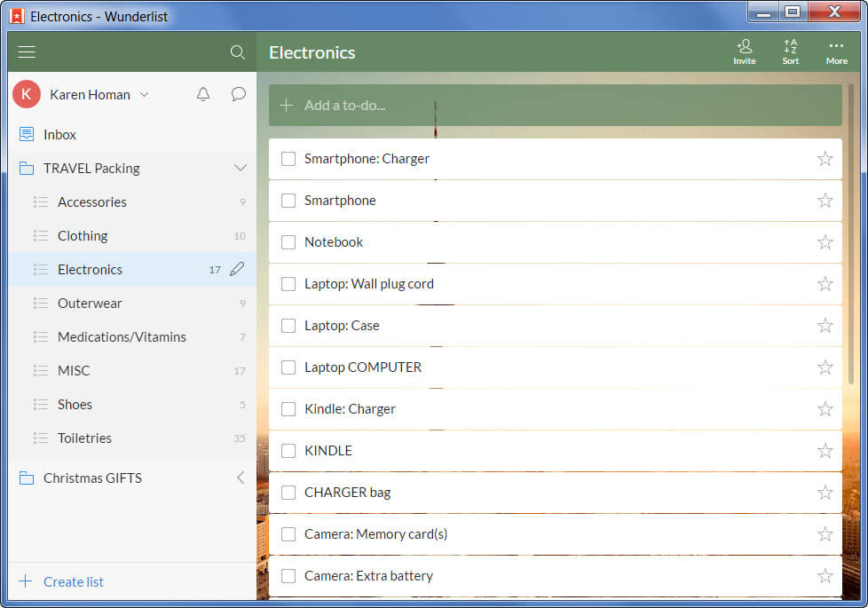Open the Laptop COMPUTER task text

pyautogui.click(x=363, y=367)
